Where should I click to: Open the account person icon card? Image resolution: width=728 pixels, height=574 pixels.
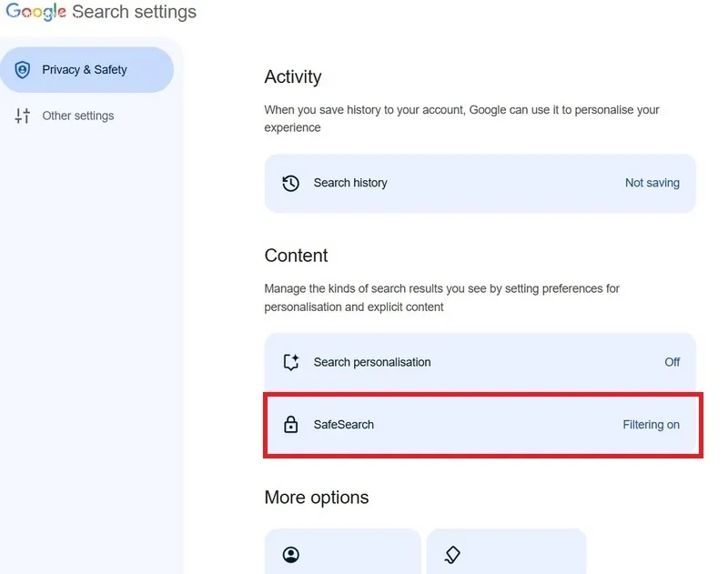[343, 551]
